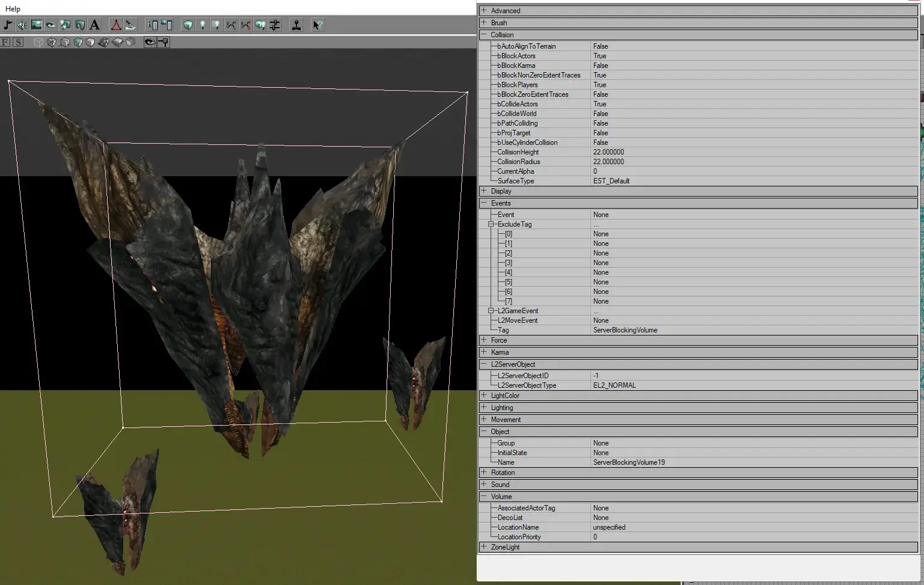Build lighting with the light bulb icon
Screen dimensions: 924x585
(203, 25)
